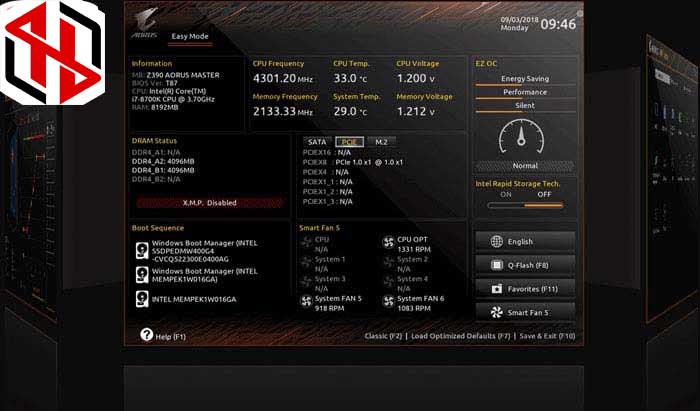
Task: Click the Q-Flash chip icon
Action: (496, 265)
